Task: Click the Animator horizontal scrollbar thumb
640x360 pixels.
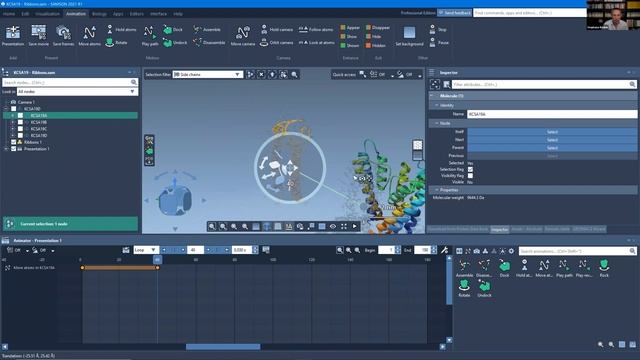Action: pyautogui.click(x=223, y=347)
